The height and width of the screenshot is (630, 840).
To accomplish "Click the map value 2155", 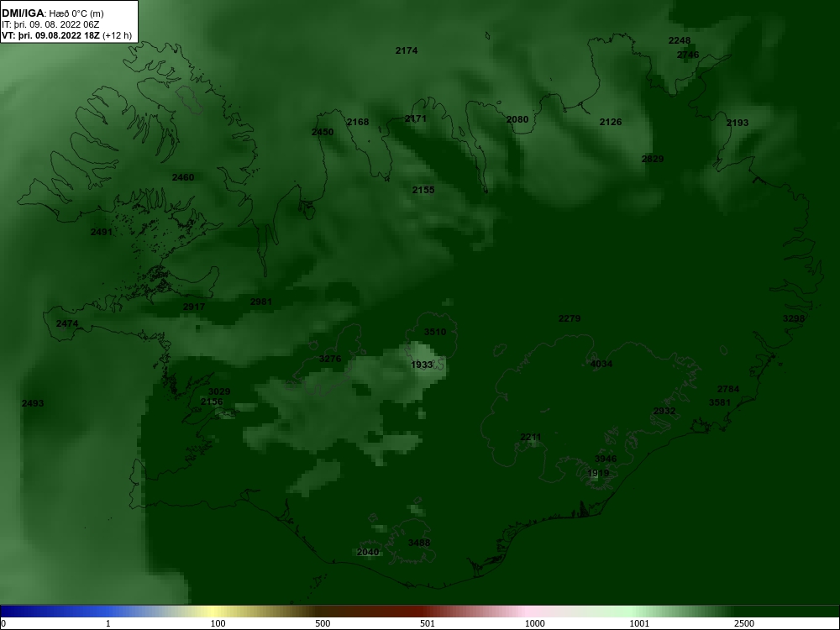I will tap(423, 190).
